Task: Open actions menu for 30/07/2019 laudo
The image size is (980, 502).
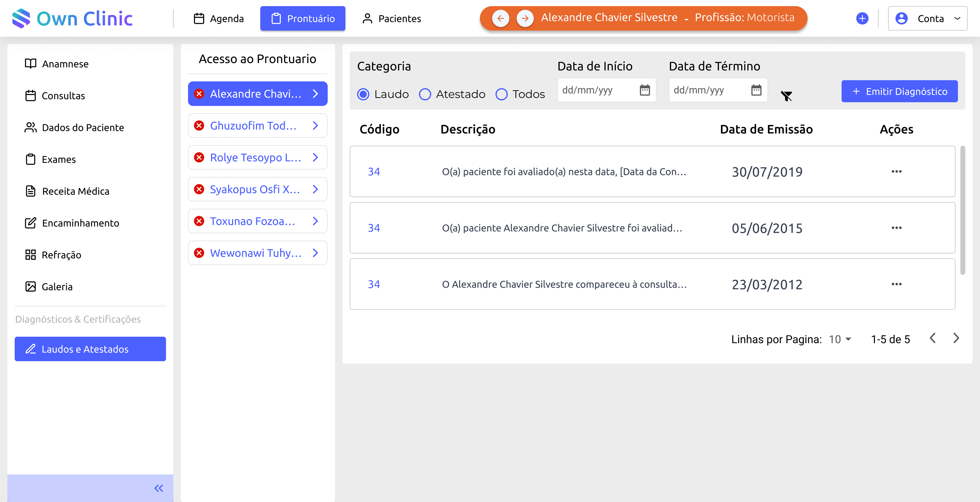Action: (x=896, y=171)
